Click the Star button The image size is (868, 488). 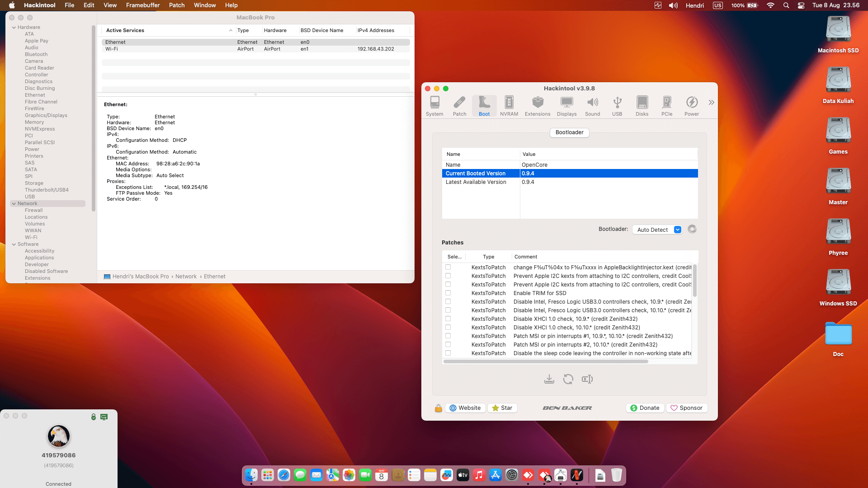502,408
